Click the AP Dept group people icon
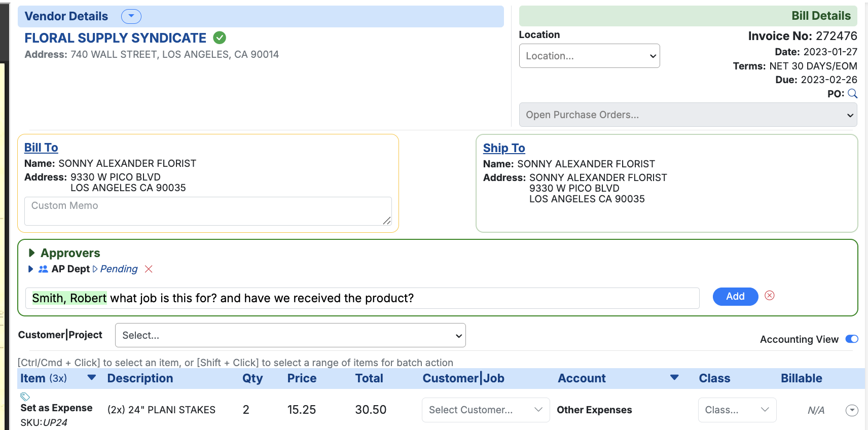Image resolution: width=868 pixels, height=430 pixels. tap(43, 269)
